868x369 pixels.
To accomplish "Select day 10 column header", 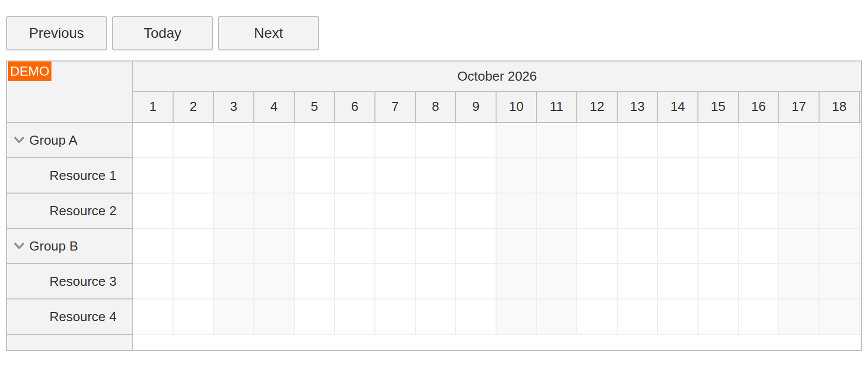I will (516, 107).
